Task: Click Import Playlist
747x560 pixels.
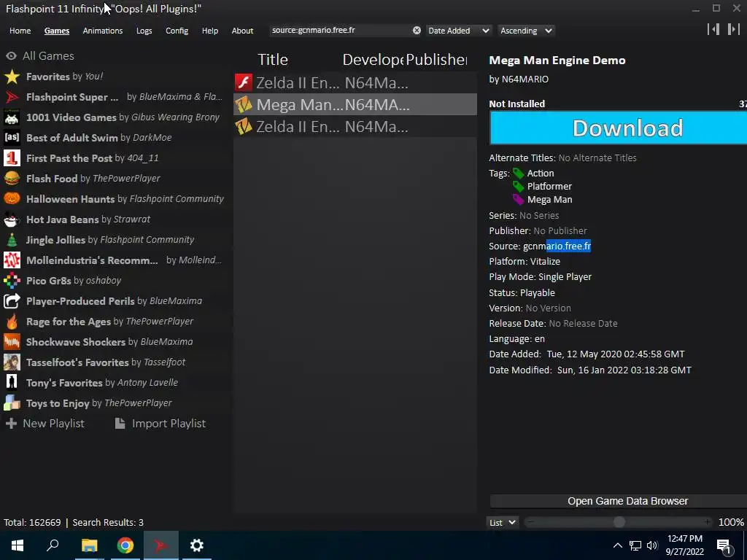Action: tap(160, 424)
